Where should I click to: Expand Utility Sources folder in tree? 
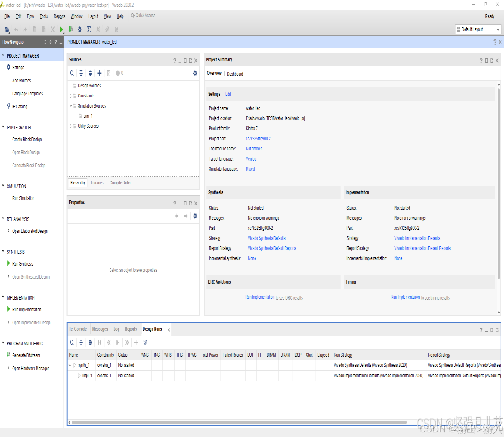71,126
